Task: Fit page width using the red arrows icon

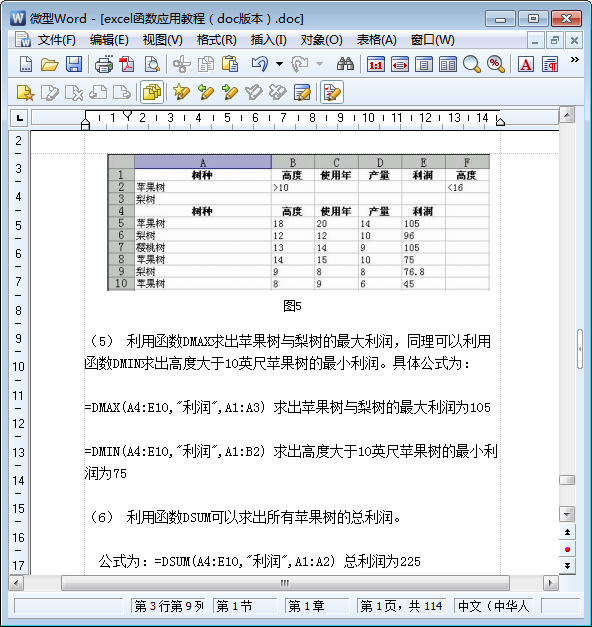Action: (x=400, y=64)
